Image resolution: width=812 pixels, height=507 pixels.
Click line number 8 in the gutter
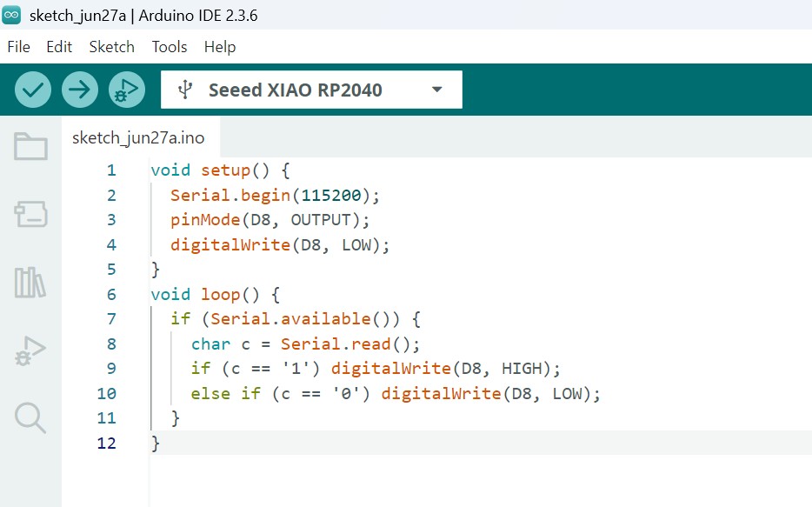pos(111,344)
